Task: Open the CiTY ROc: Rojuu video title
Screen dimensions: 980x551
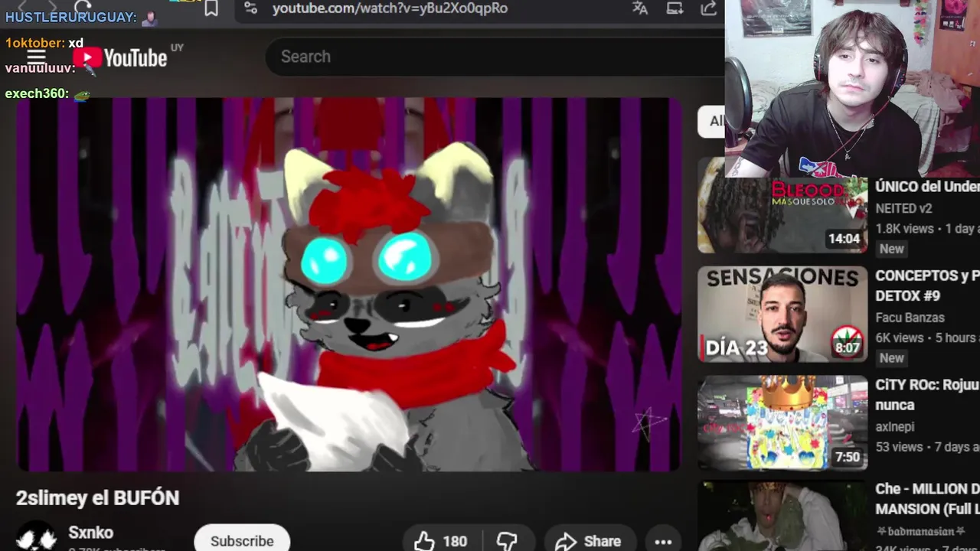Action: (x=927, y=395)
